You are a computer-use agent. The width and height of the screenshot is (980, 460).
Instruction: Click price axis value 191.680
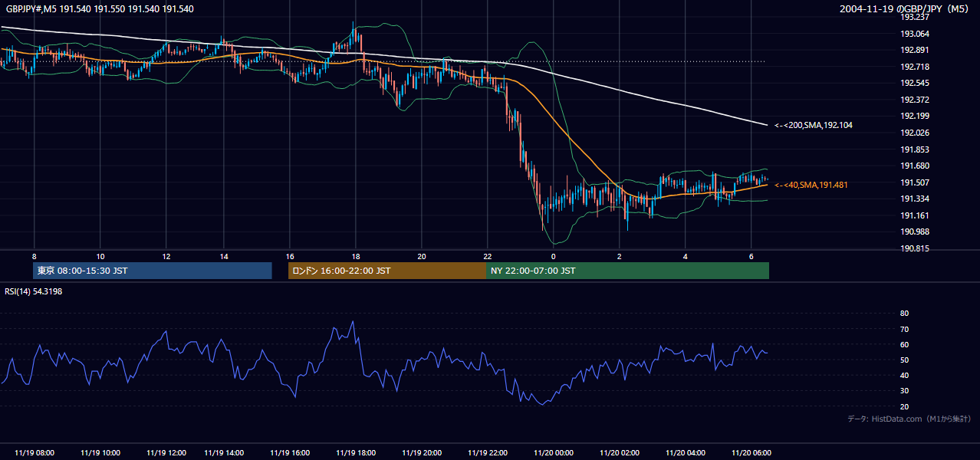tap(915, 166)
